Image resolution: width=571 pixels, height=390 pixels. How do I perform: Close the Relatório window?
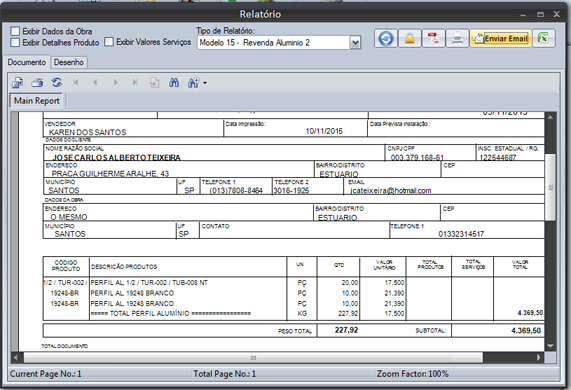(556, 14)
